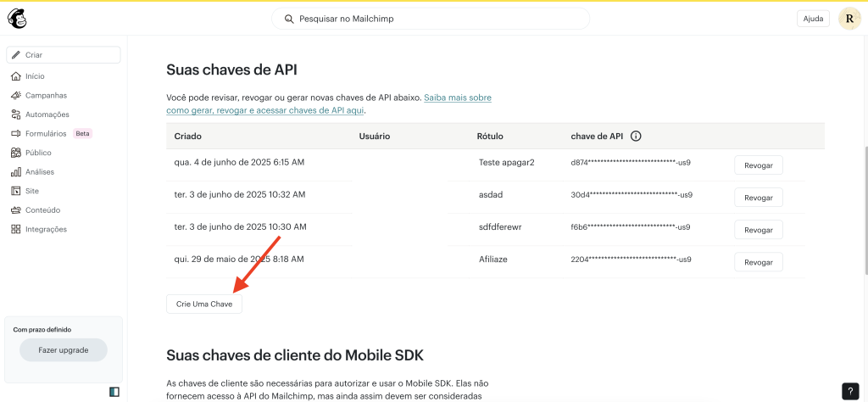
Task: Click the Campanhas megaphone icon
Action: (16, 95)
